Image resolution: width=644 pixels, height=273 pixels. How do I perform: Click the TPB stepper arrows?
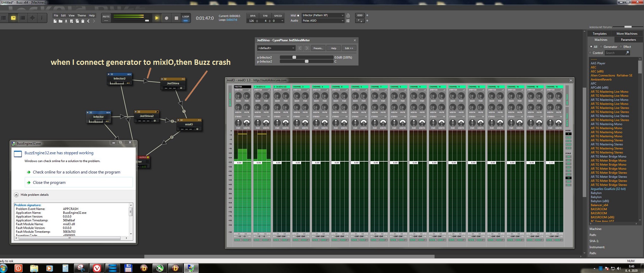pyautogui.click(x=270, y=21)
